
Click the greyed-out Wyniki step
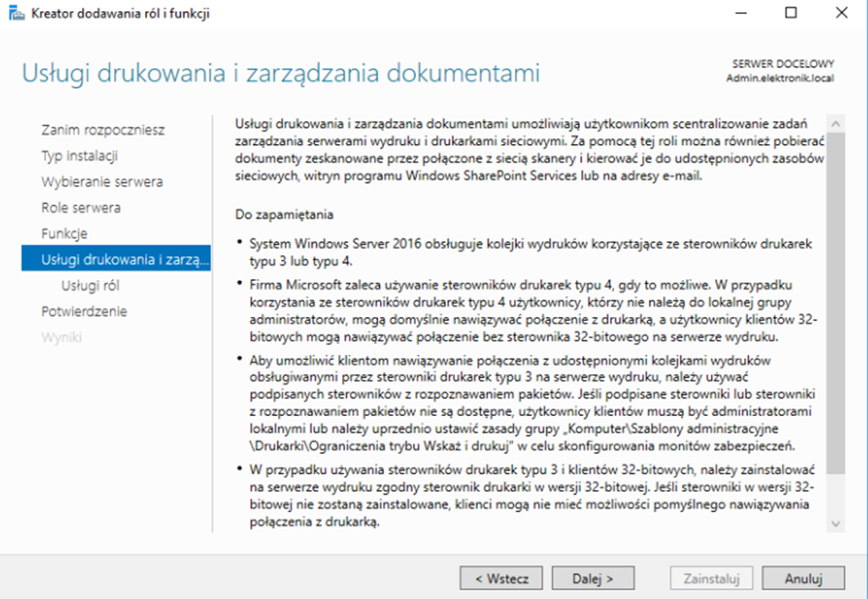point(61,337)
